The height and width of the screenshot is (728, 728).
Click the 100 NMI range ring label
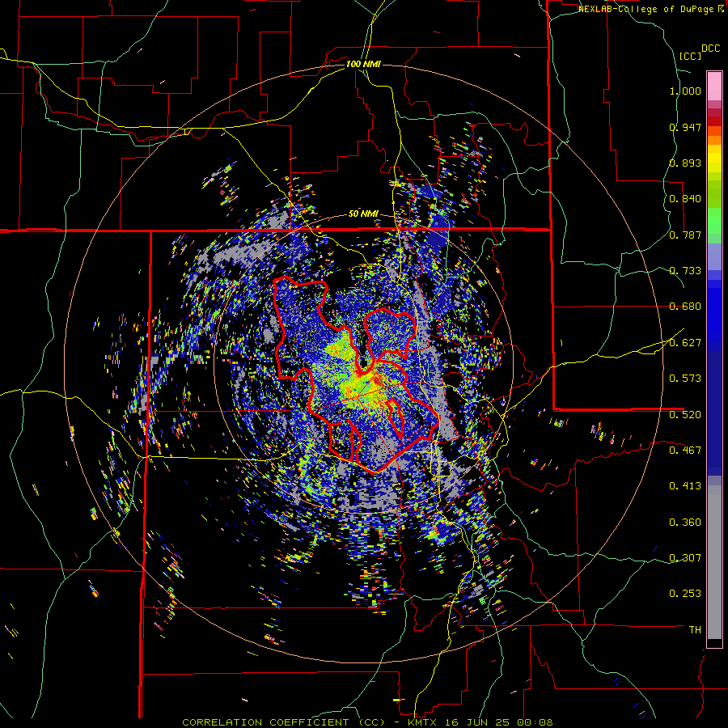[363, 64]
